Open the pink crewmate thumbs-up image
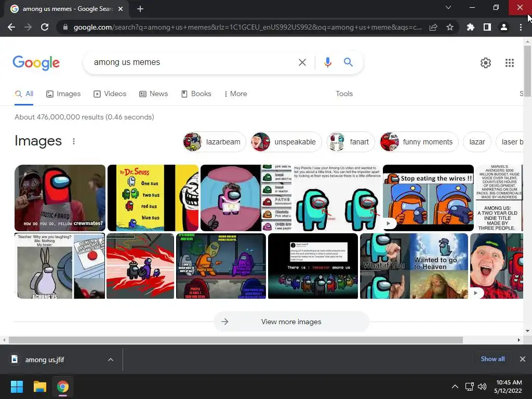Screen dimensions: 532x399 [246, 198]
